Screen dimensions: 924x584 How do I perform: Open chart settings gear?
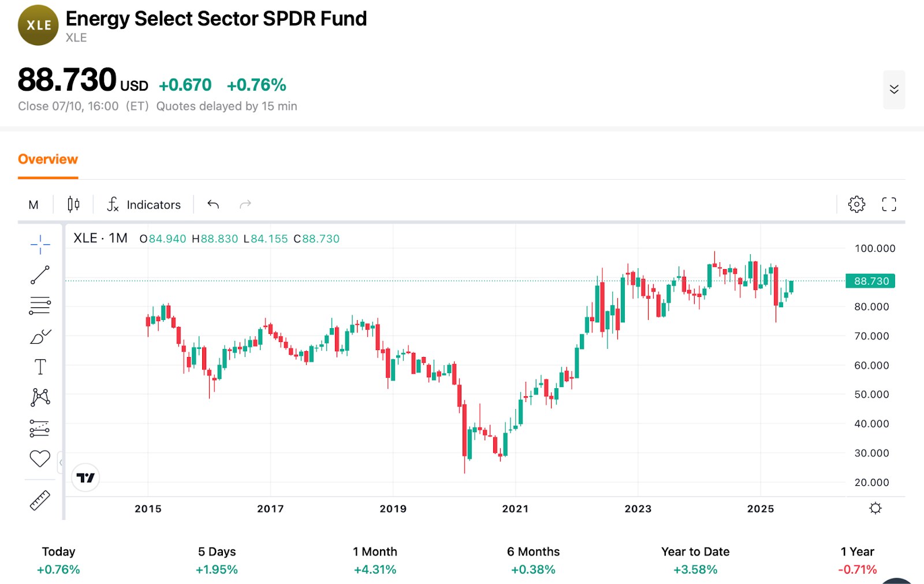point(856,204)
